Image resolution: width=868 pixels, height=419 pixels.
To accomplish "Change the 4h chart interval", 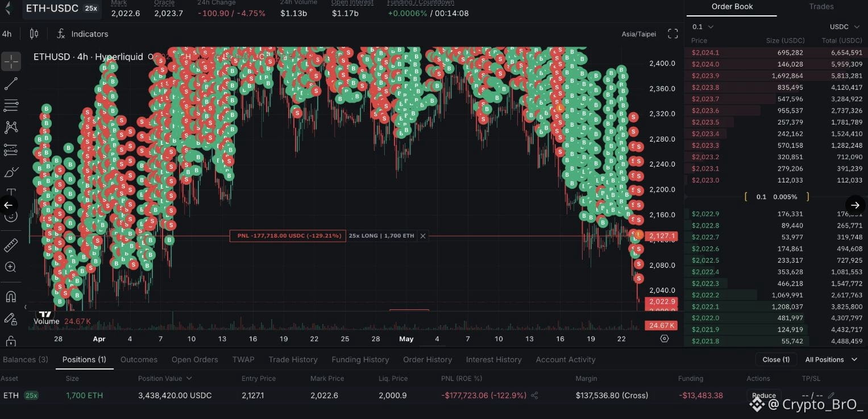I will click(7, 34).
